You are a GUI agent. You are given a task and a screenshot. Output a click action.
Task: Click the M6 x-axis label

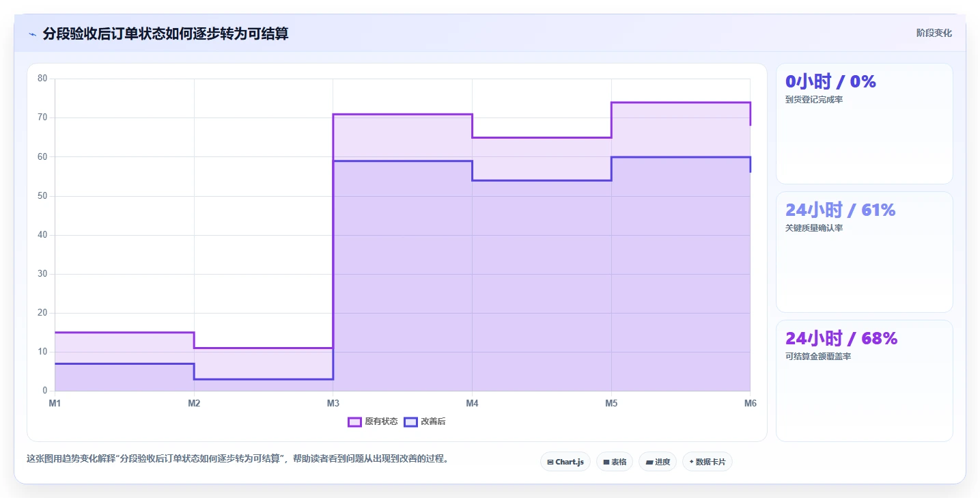click(750, 404)
